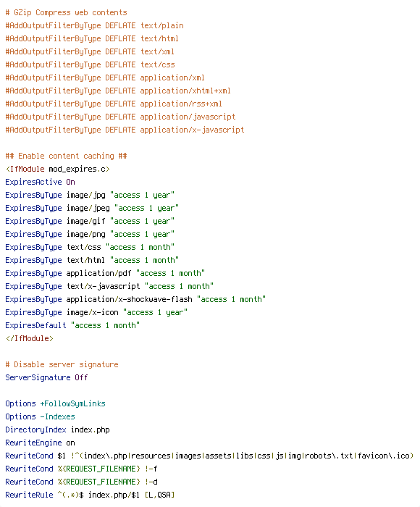Click the Enable content caching comment

pyautogui.click(x=67, y=156)
